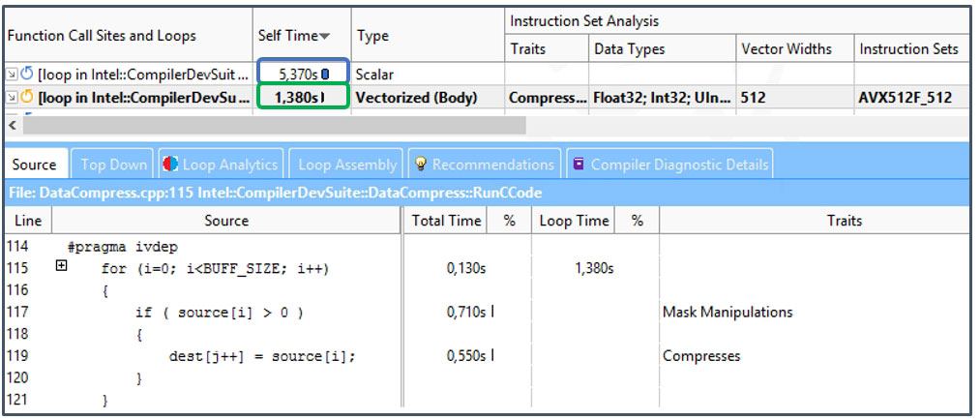Viewport: 980px width, 420px height.
Task: Switch to the Top Down tab
Action: pos(113,165)
